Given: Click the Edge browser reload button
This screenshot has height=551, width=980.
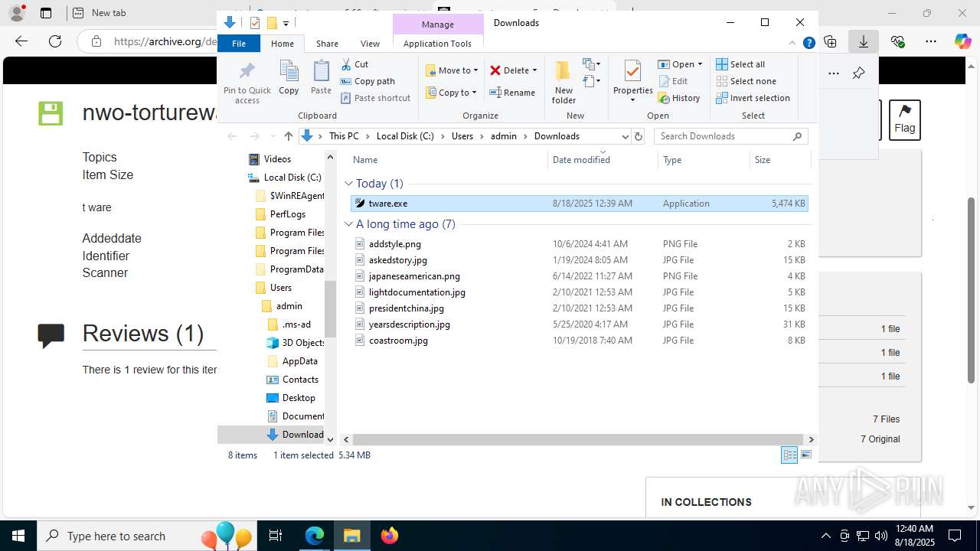Looking at the screenshot, I should (54, 41).
